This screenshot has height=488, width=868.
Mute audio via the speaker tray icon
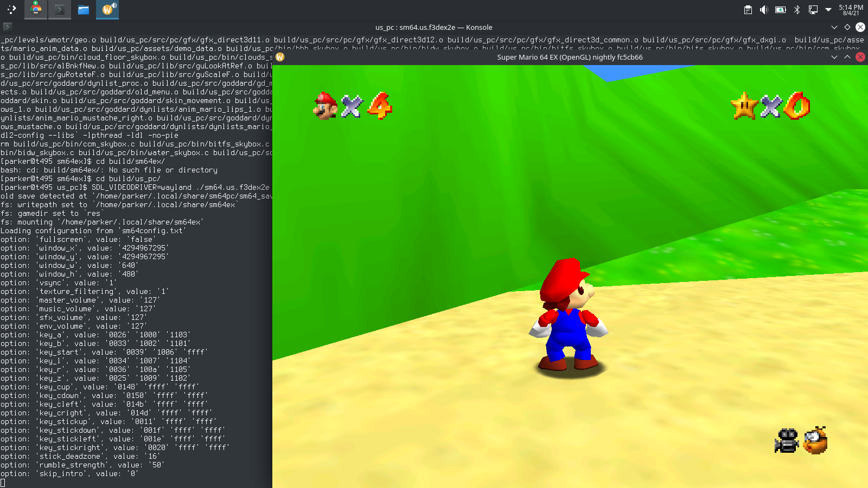[x=765, y=9]
